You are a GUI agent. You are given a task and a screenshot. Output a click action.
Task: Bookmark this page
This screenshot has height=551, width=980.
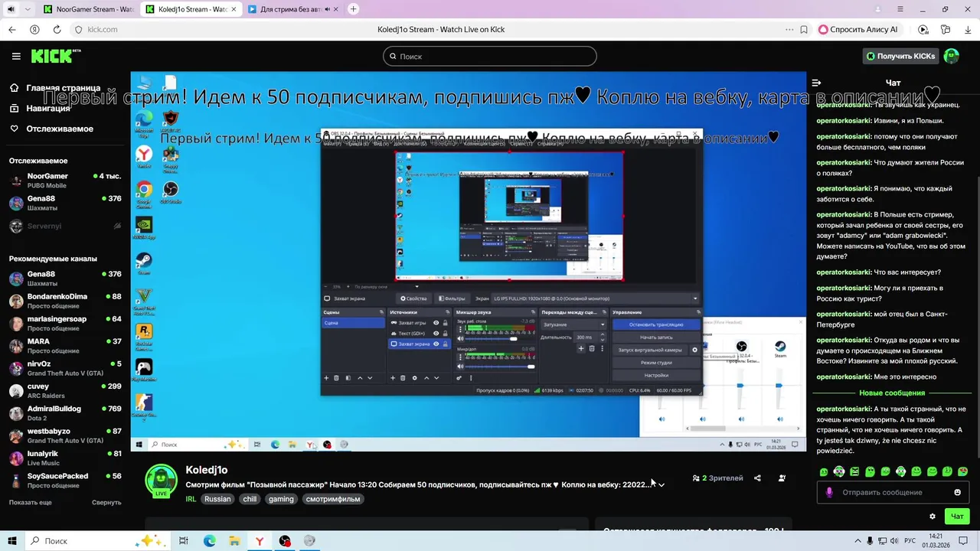(804, 29)
